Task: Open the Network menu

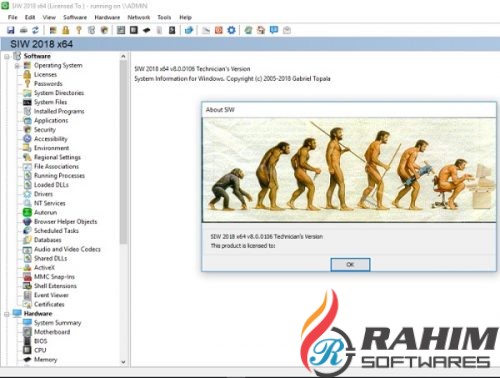Action: pyautogui.click(x=139, y=17)
